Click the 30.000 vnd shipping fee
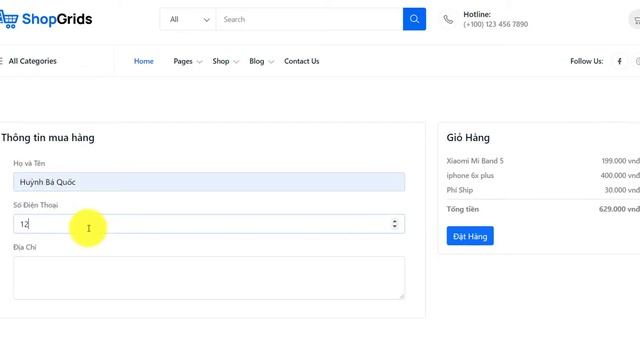This screenshot has width=640, height=360. [x=622, y=190]
